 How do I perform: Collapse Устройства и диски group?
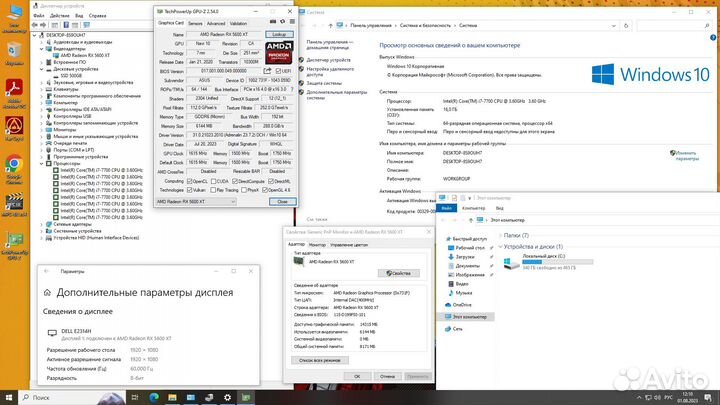pos(500,247)
